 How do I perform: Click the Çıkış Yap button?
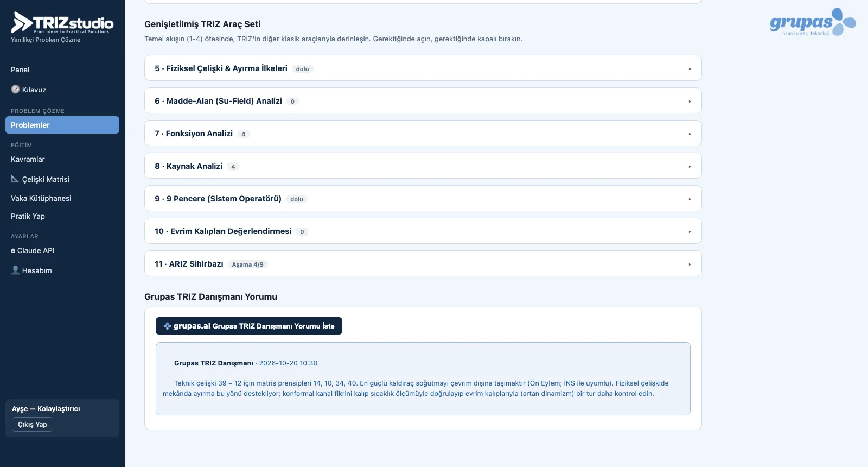pos(33,425)
